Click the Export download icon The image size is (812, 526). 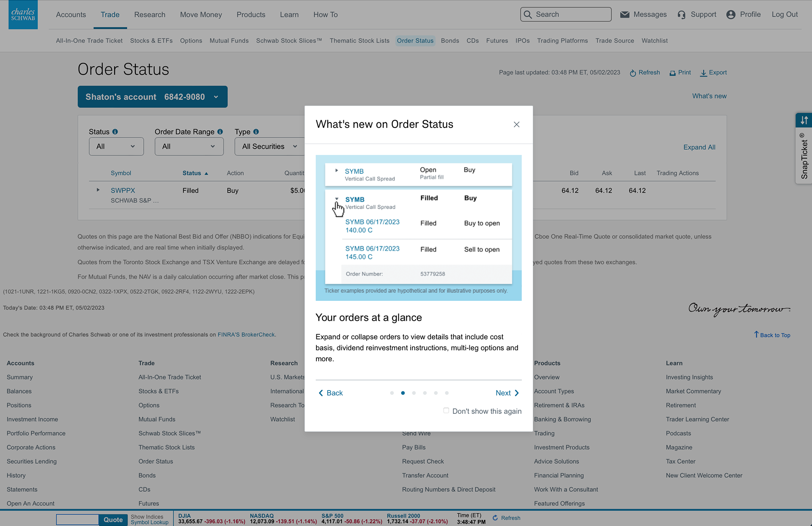coord(703,73)
